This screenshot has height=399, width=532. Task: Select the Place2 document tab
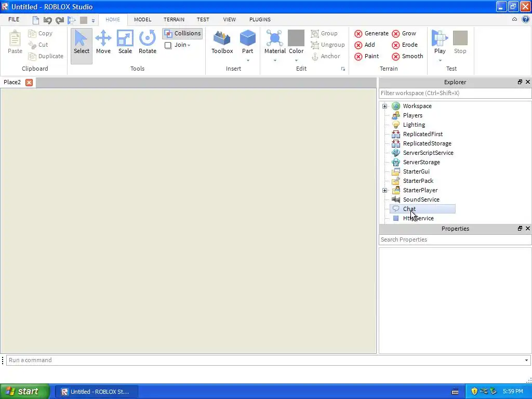pyautogui.click(x=12, y=82)
